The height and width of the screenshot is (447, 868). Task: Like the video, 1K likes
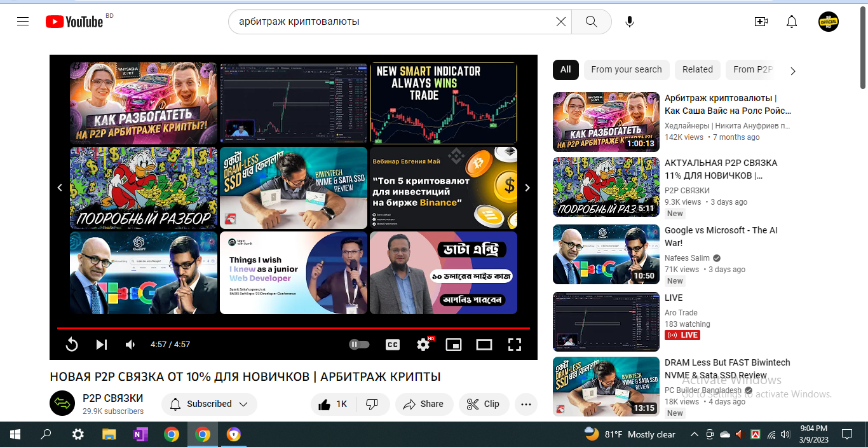click(x=334, y=404)
